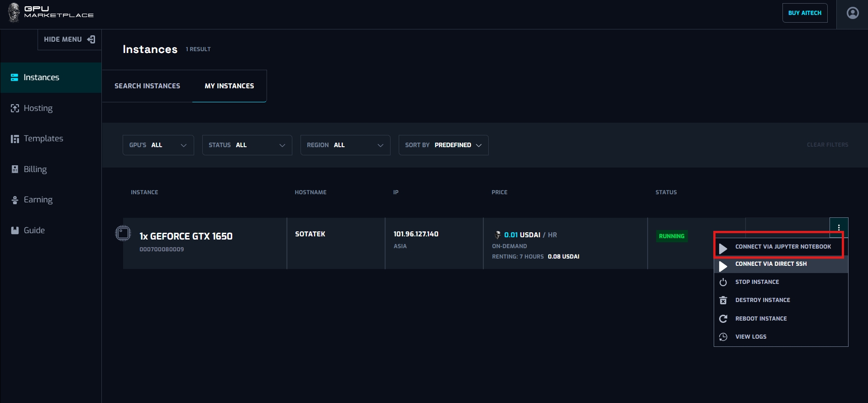Click the GPU Marketplace logo
Image resolution: width=868 pixels, height=403 pixels.
tap(51, 12)
